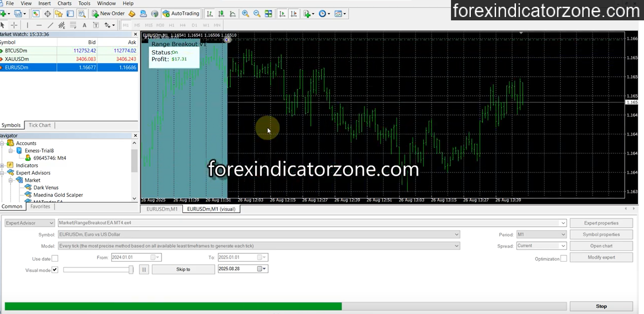644x314 pixels.
Task: Toggle the Terminal panel icon
Action: pyautogui.click(x=70, y=14)
